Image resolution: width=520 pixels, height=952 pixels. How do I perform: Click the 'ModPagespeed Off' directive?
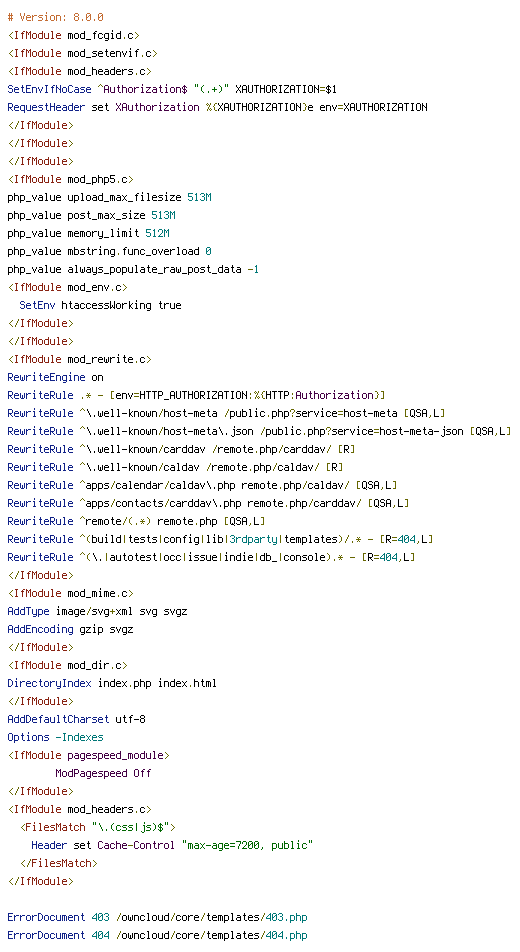pyautogui.click(x=103, y=774)
